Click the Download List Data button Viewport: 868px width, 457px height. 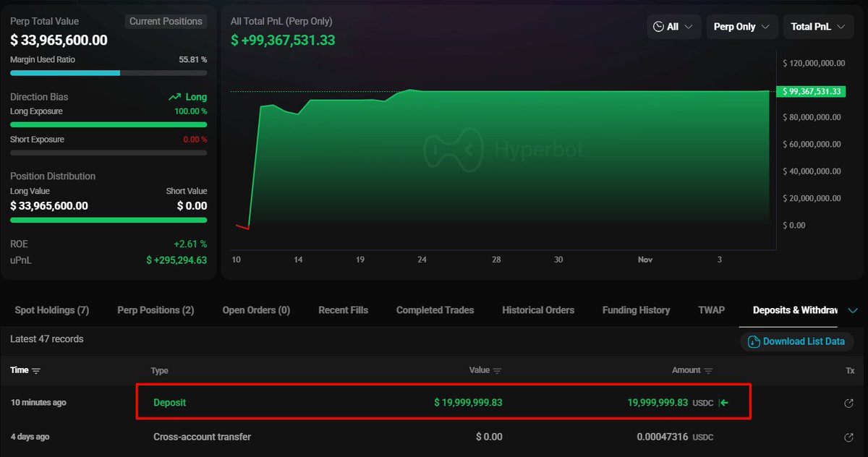pyautogui.click(x=796, y=341)
